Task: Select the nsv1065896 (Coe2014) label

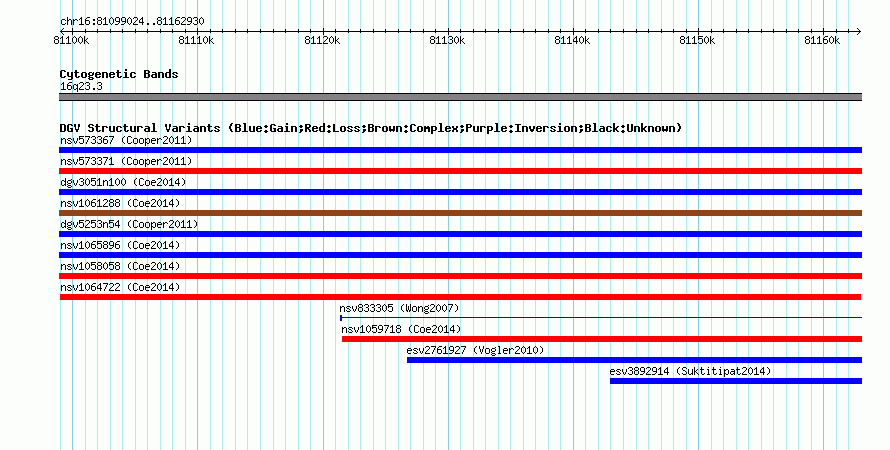Action: click(120, 245)
